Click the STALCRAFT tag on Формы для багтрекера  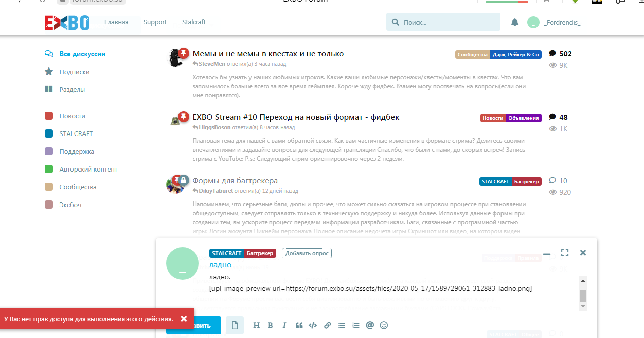(x=495, y=181)
